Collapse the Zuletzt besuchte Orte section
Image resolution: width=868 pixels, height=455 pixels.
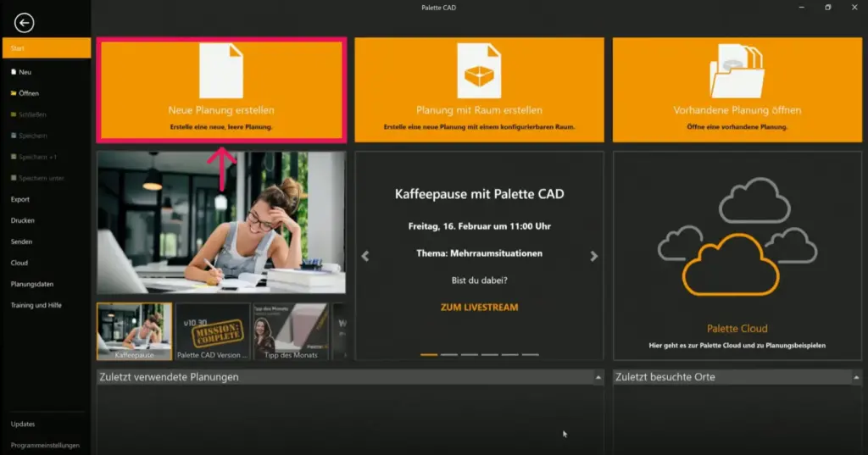[x=856, y=378]
